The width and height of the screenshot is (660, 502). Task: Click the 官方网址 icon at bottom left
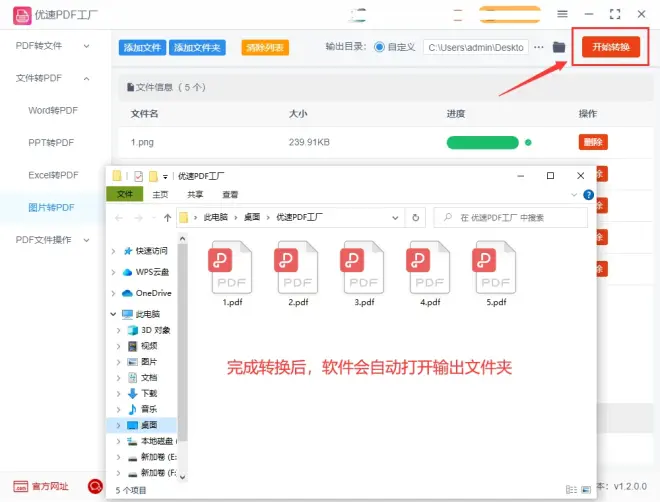coord(19,486)
